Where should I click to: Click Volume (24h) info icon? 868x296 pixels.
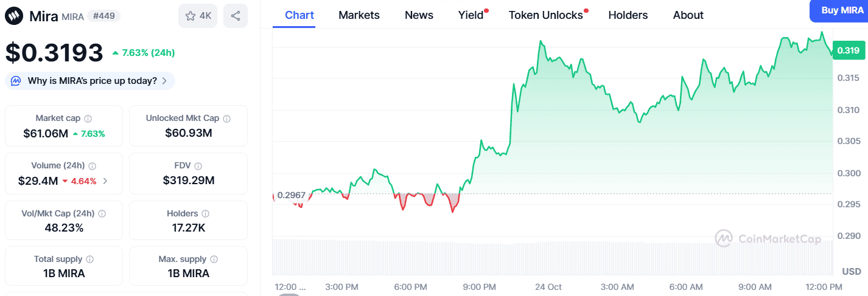pyautogui.click(x=92, y=166)
